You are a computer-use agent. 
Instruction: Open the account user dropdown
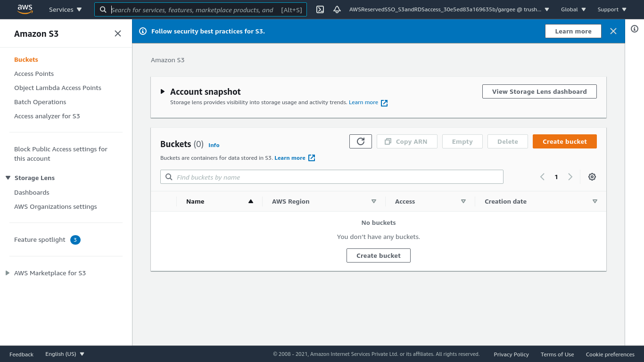tap(449, 9)
